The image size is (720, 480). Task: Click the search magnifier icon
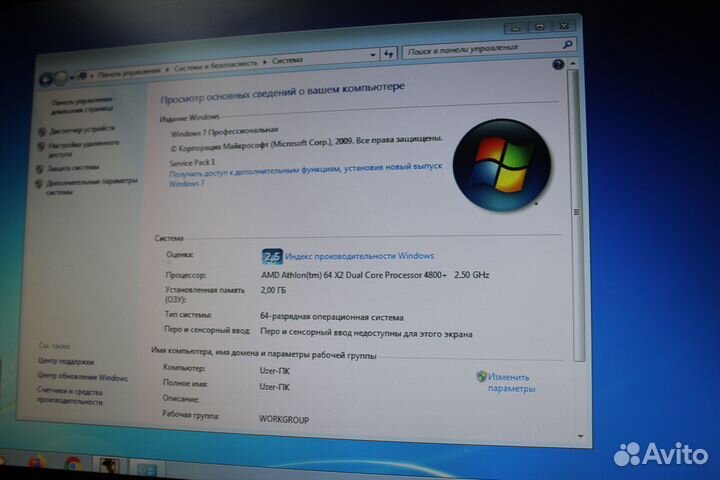(567, 45)
